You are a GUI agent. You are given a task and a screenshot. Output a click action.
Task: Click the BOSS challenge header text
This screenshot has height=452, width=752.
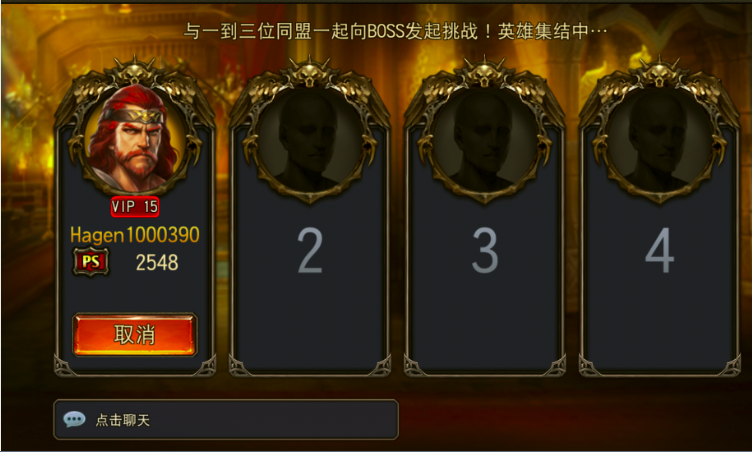pyautogui.click(x=396, y=32)
